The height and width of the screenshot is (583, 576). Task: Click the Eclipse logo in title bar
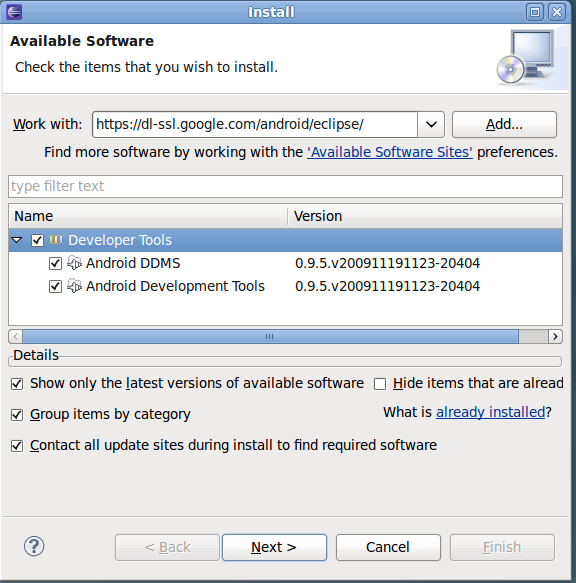(14, 12)
